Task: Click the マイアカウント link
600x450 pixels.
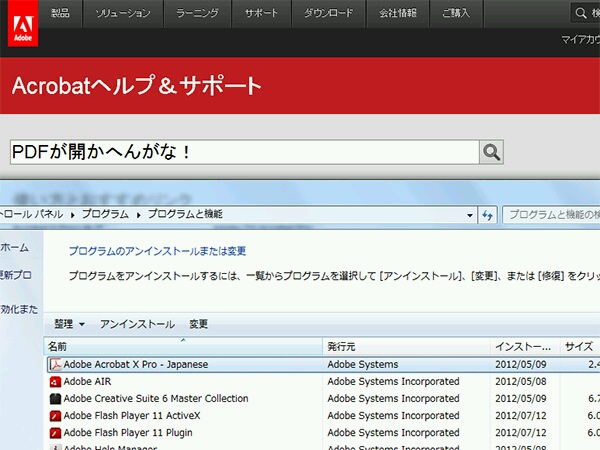Action: (580, 39)
